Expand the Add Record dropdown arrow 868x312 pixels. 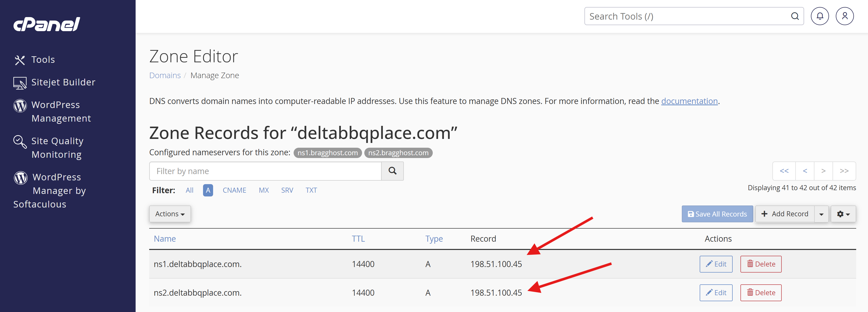tap(821, 214)
